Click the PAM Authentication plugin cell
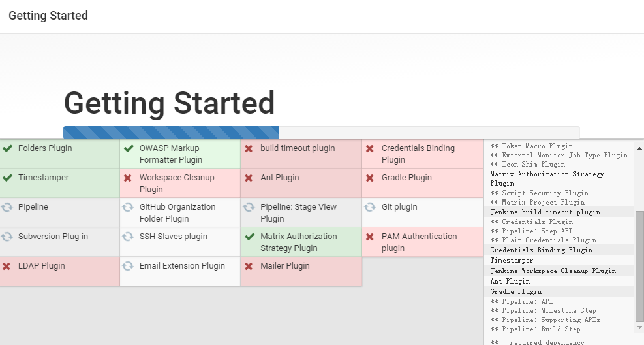 click(x=422, y=242)
